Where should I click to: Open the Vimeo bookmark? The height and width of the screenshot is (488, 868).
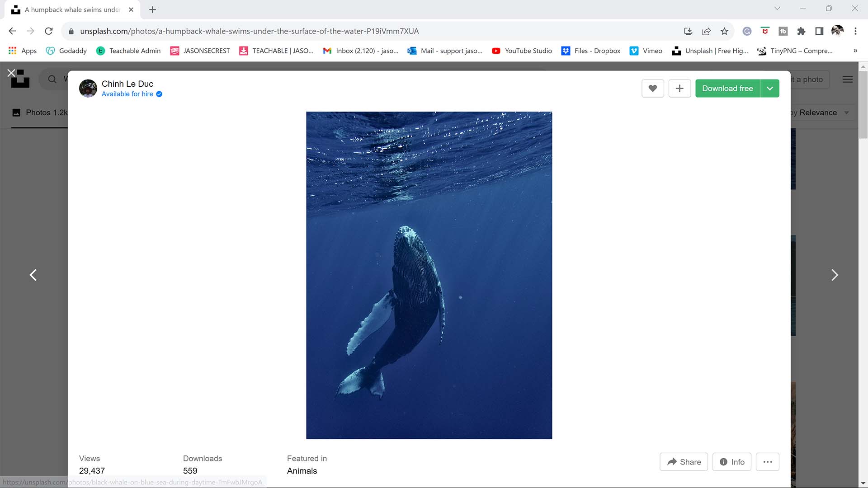(x=646, y=51)
